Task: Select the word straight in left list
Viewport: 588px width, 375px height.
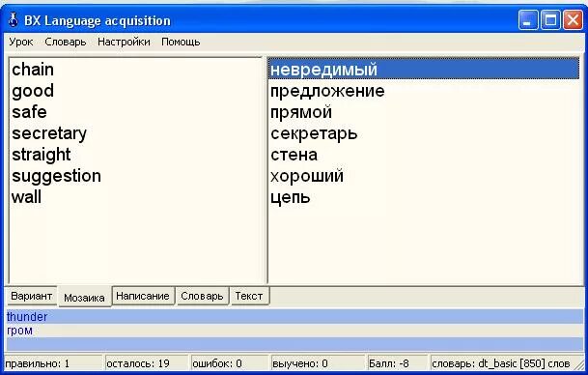Action: point(42,155)
